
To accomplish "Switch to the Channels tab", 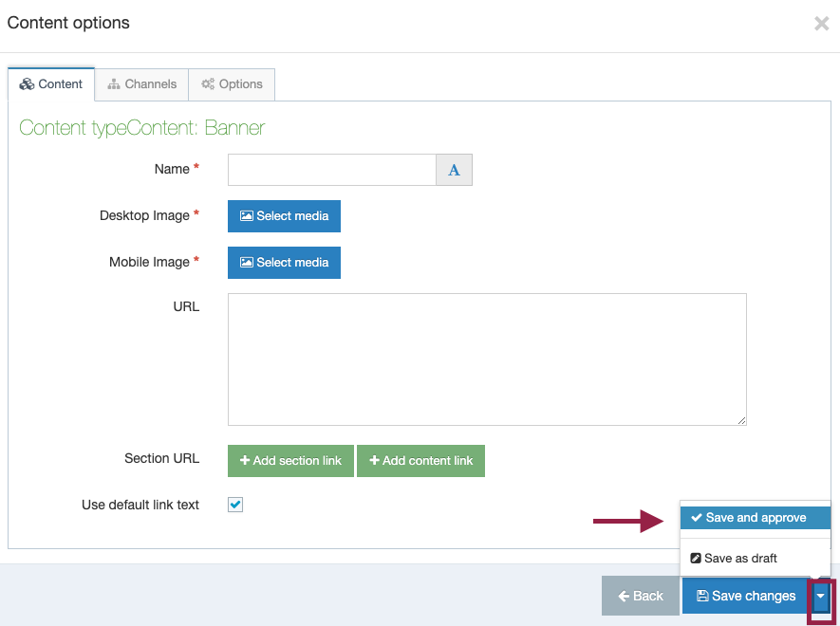I will (141, 84).
